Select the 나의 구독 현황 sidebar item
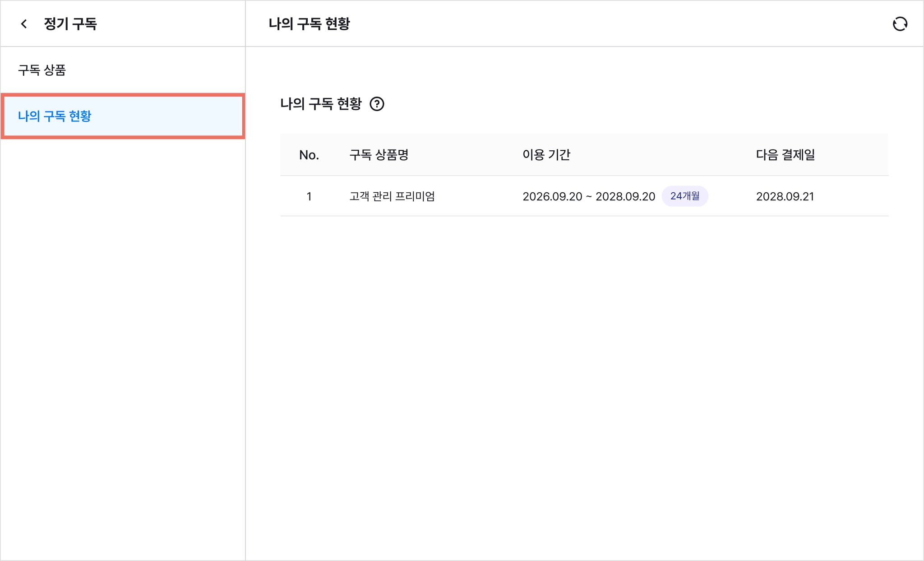Viewport: 924px width, 561px height. coord(55,116)
